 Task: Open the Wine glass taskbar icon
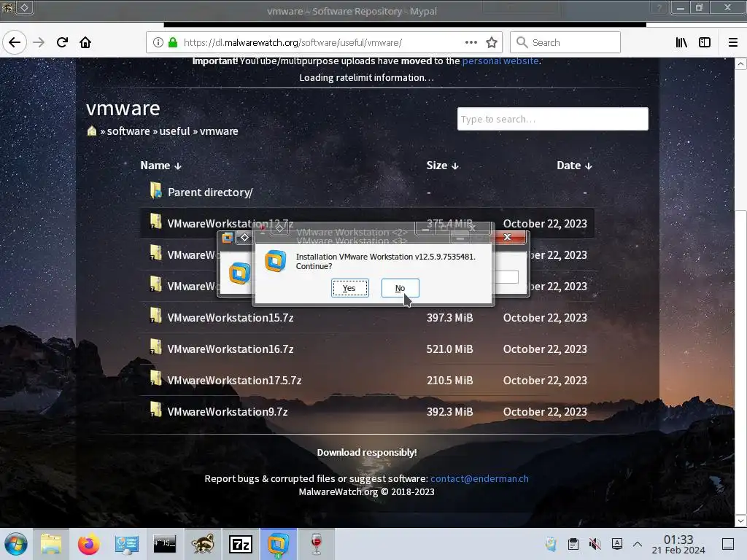(x=317, y=544)
